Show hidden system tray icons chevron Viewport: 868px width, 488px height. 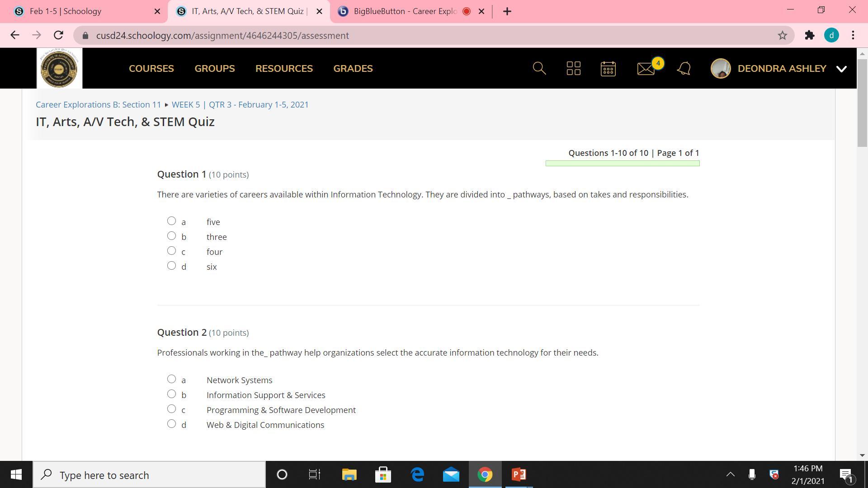coord(730,474)
